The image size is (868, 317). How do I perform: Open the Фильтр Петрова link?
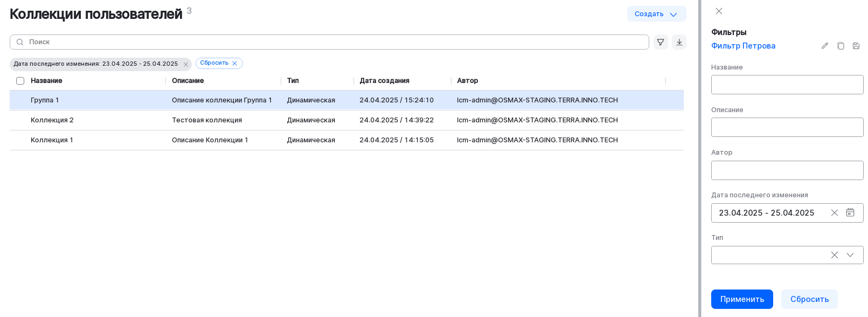743,46
